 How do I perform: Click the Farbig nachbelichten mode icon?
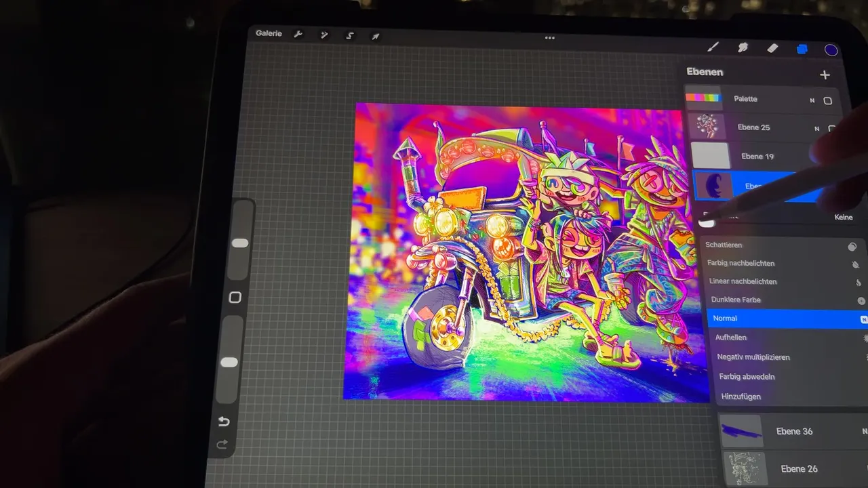855,265
